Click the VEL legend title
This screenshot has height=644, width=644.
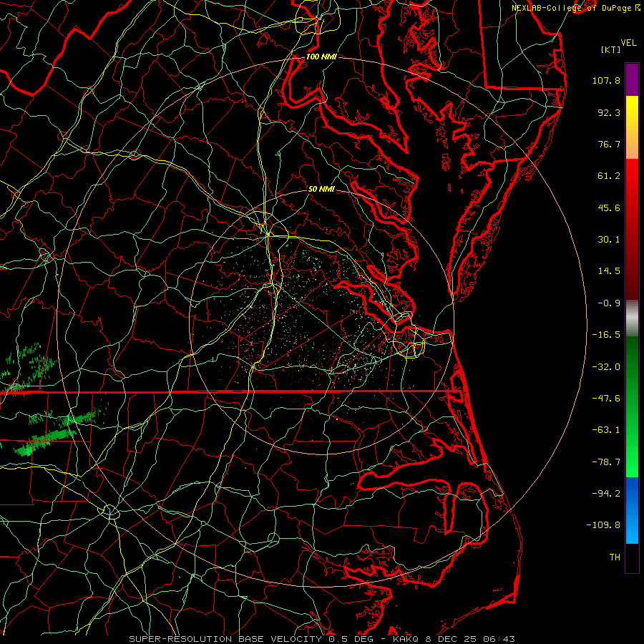(x=628, y=43)
